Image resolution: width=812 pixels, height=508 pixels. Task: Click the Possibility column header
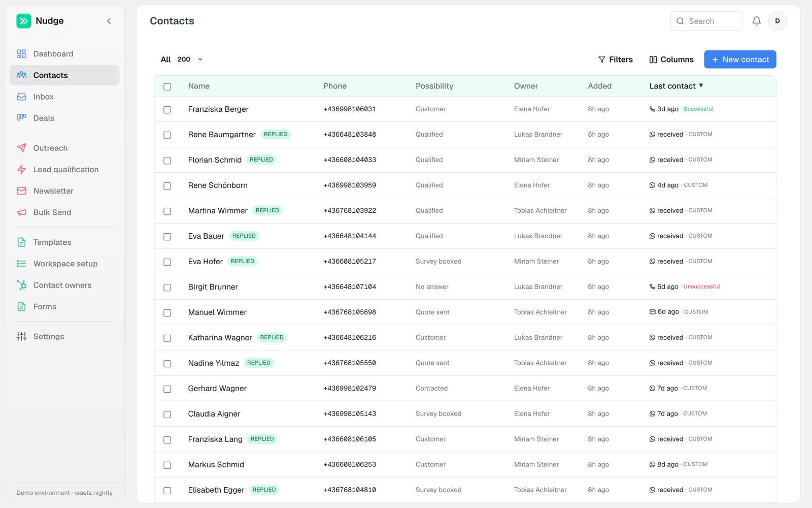[x=434, y=86]
